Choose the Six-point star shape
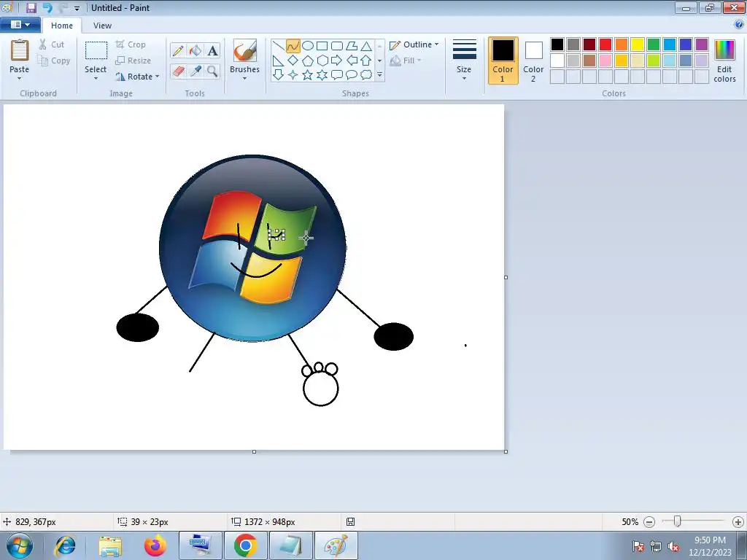Viewport: 747px width, 560px height. coord(322,75)
